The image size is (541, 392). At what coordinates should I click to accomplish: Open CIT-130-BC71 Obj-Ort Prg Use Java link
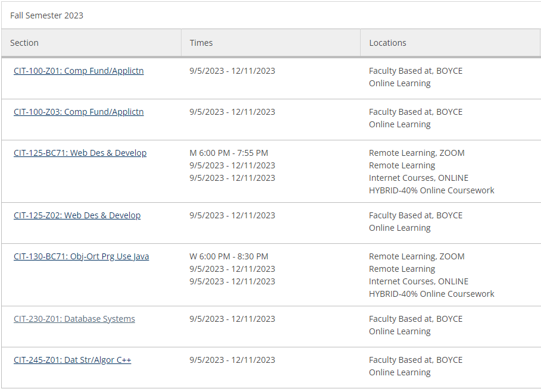pyautogui.click(x=81, y=256)
